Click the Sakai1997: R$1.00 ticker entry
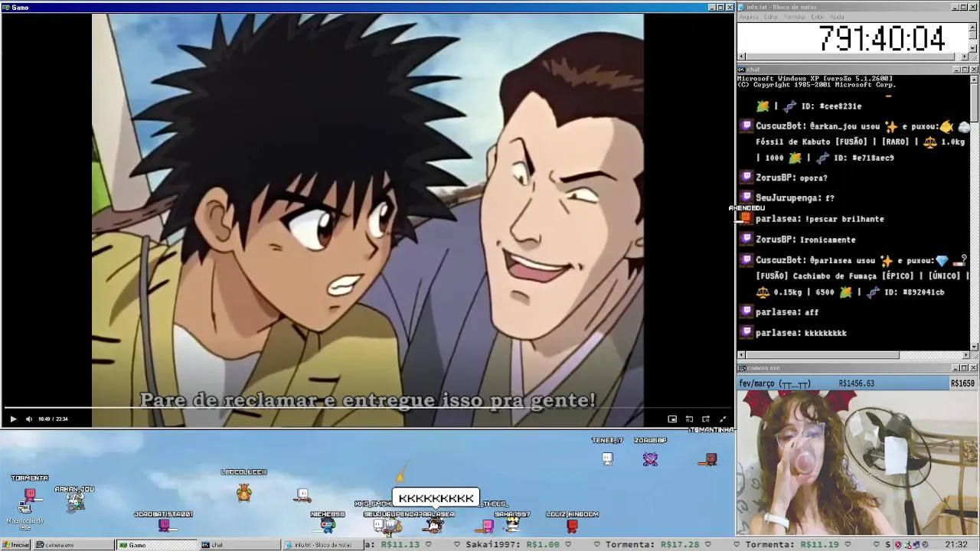 click(512, 545)
